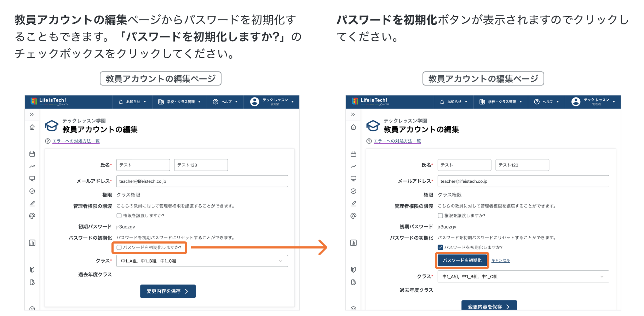Image resolution: width=644 pixels, height=316 pixels.
Task: Uncheck the ticked パスワードを初期化しますか? checkbox
Action: (441, 247)
